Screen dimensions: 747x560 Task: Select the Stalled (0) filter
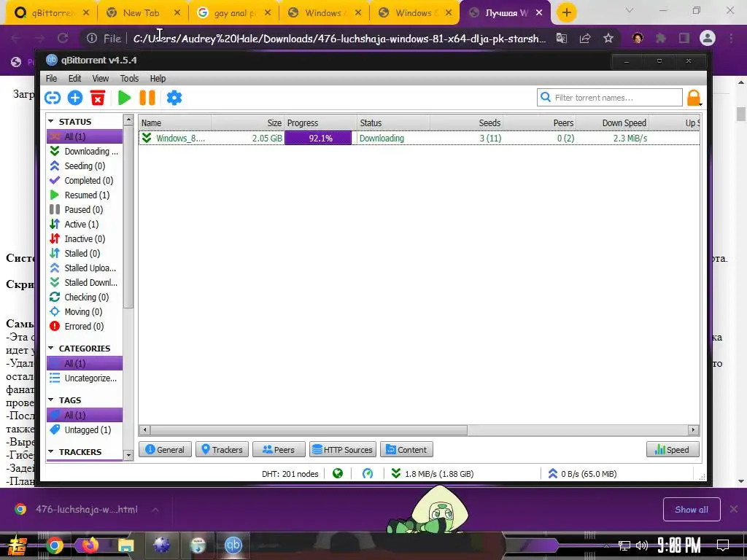click(85, 253)
